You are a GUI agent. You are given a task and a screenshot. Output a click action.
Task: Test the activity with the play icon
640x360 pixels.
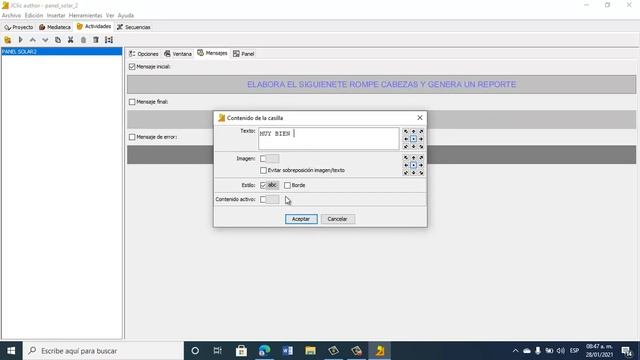click(x=20, y=40)
